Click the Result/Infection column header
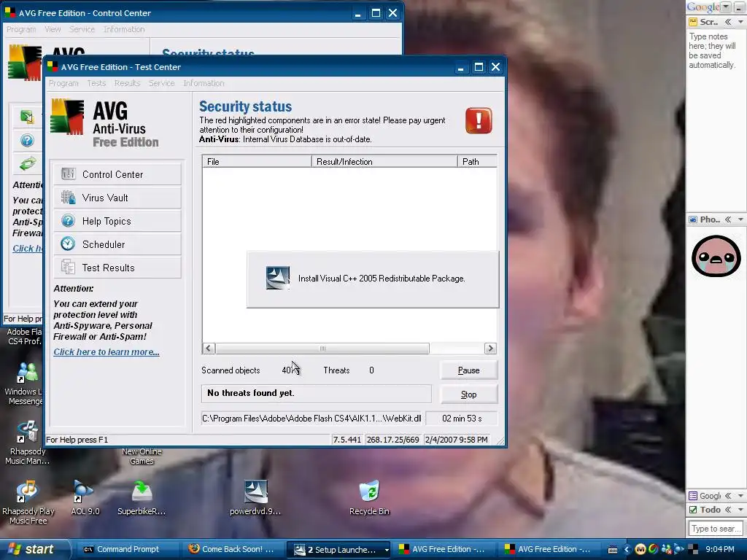Screen dimensions: 747x560 point(384,161)
